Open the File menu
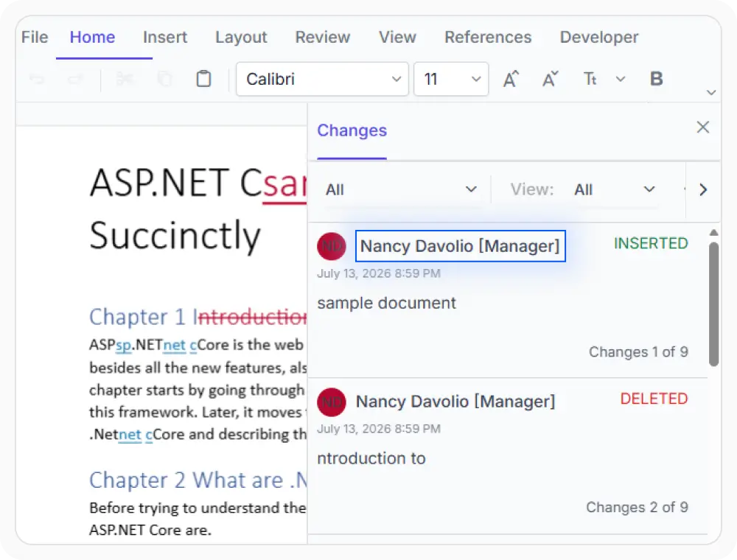 click(35, 37)
